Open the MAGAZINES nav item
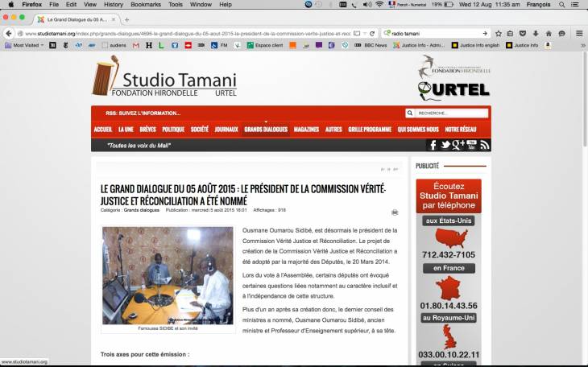588x367 pixels. [306, 130]
